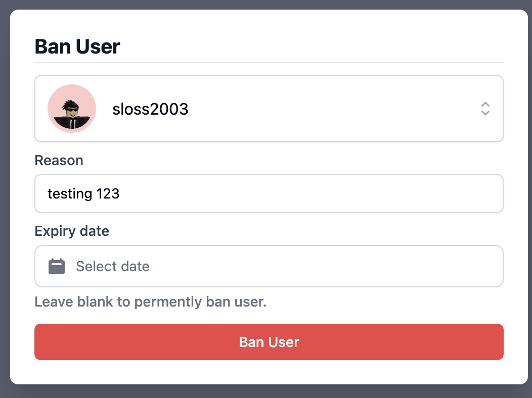Open the user selection dropdown showing sloss2003

[x=269, y=108]
